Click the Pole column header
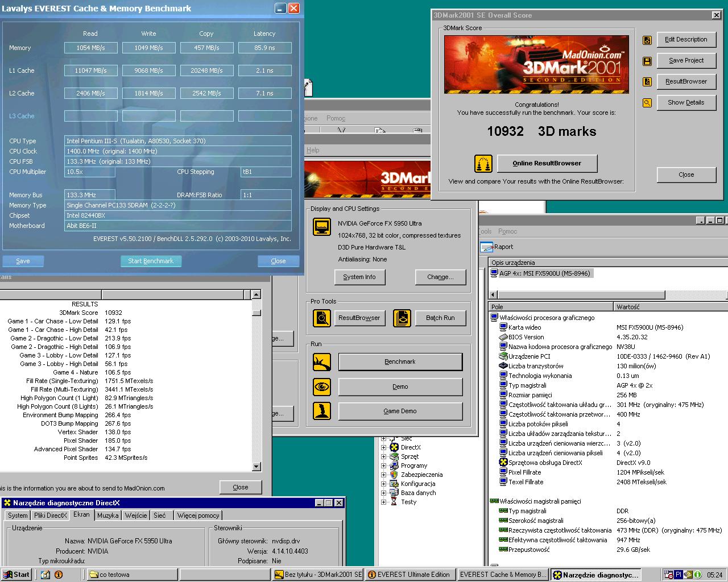This screenshot has height=582, width=728. (551, 306)
